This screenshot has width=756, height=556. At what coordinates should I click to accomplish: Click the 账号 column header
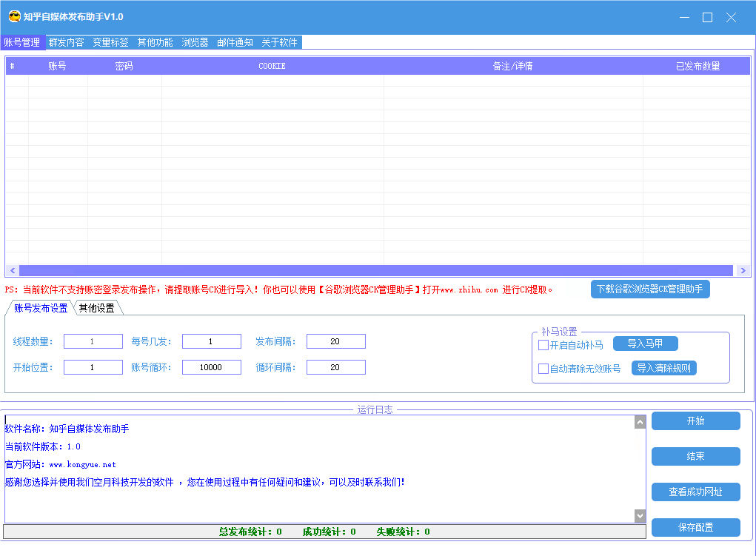tap(57, 66)
